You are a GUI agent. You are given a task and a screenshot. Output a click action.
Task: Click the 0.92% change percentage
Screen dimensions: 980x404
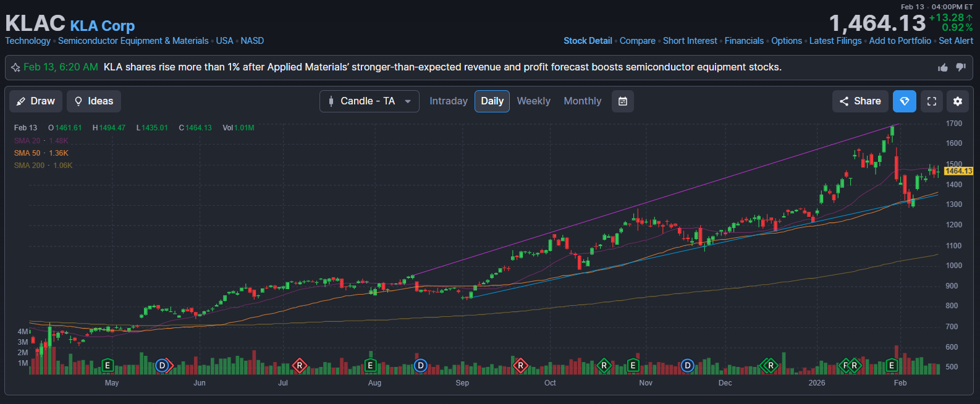tap(957, 28)
